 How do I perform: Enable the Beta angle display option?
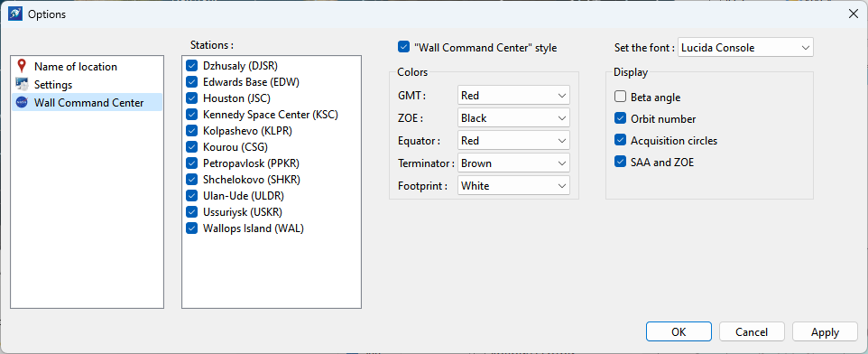point(620,97)
